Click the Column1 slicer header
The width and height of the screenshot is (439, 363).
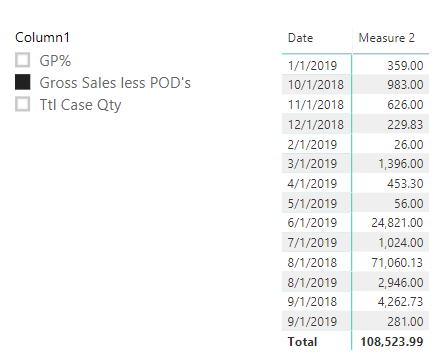[x=42, y=37]
